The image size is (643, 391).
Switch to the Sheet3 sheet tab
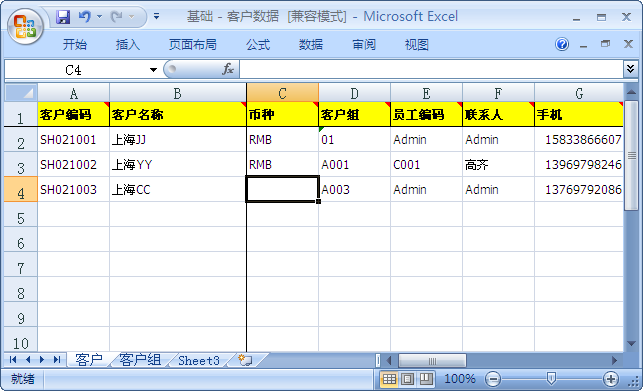(x=199, y=360)
